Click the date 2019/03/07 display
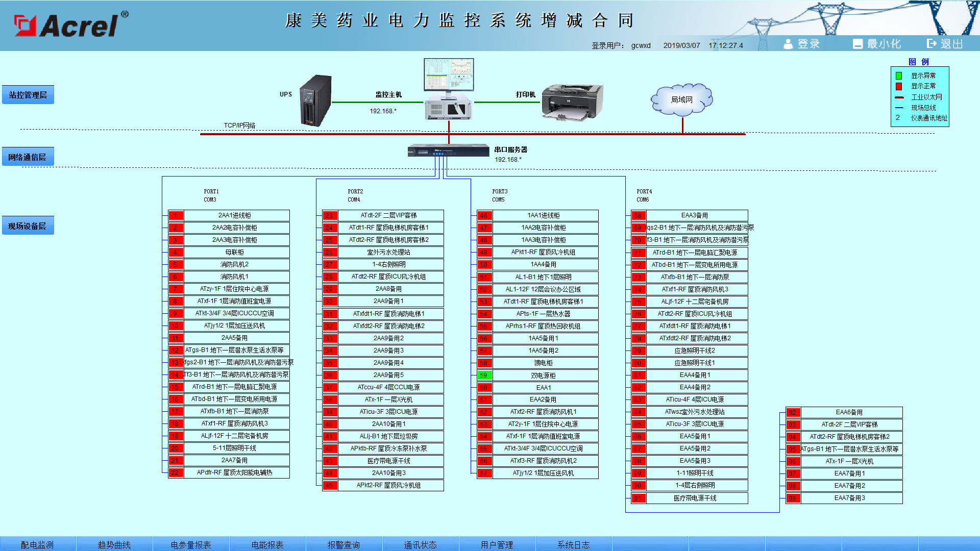The height and width of the screenshot is (551, 980). point(681,45)
